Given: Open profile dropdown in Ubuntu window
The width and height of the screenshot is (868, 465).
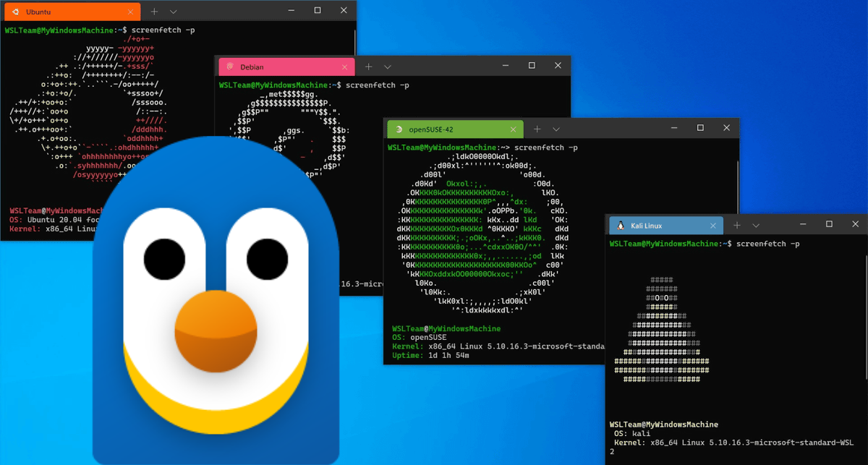Looking at the screenshot, I should click(x=173, y=12).
